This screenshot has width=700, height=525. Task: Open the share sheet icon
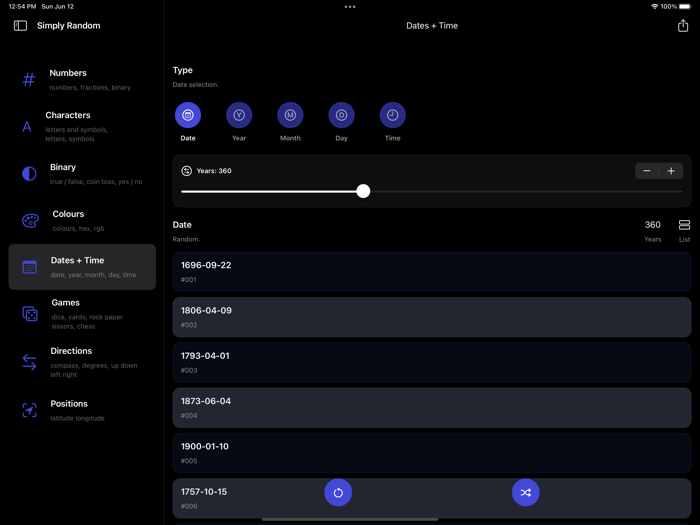[x=683, y=26]
